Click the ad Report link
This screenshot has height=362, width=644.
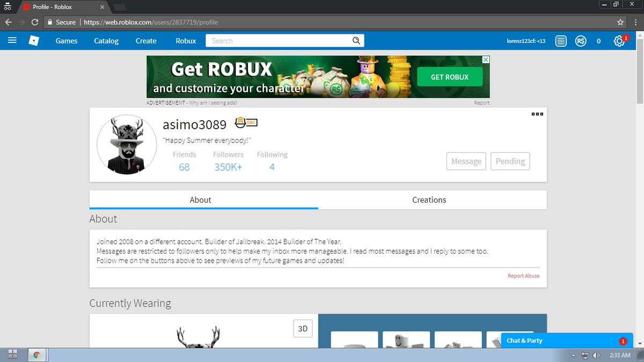(x=482, y=102)
